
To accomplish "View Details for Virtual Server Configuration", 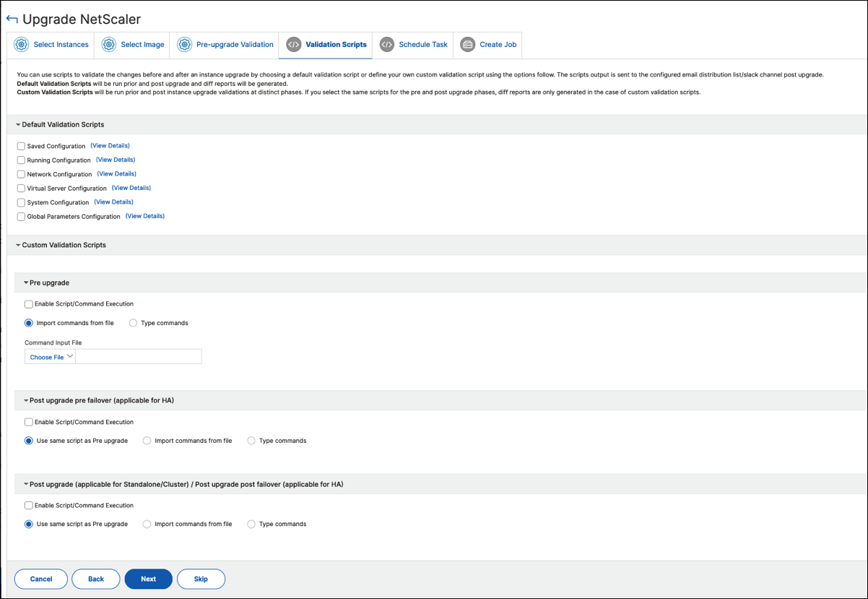I will point(131,188).
